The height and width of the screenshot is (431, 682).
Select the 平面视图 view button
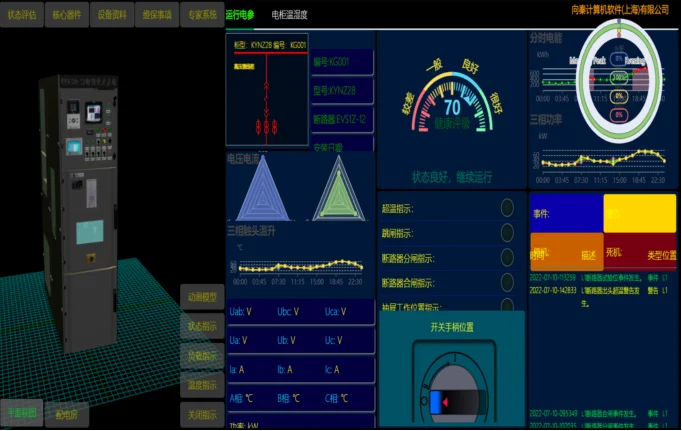pyautogui.click(x=22, y=413)
